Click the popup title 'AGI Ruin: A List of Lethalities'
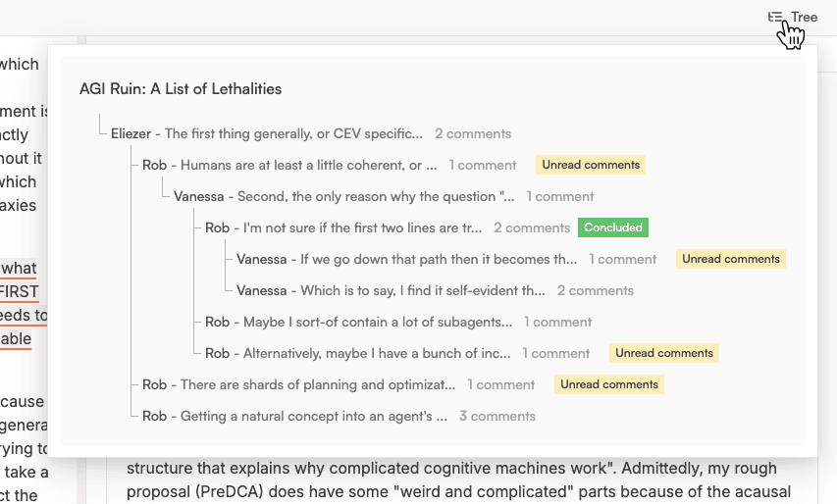The image size is (837, 504). [181, 89]
